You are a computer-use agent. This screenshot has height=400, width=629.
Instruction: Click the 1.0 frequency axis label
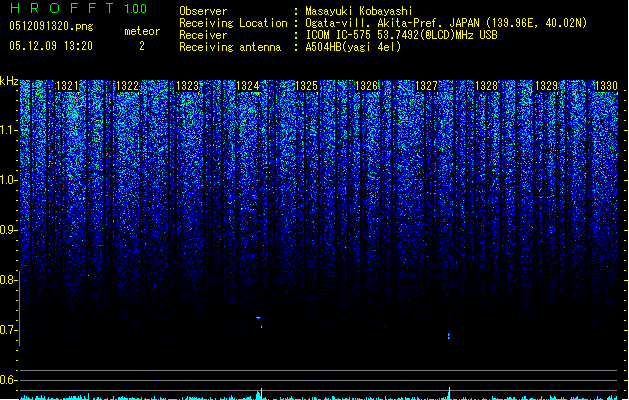9,180
